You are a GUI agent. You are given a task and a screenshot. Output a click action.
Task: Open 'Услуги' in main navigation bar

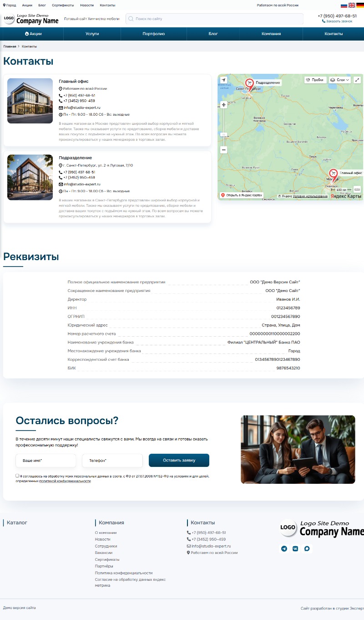click(92, 34)
